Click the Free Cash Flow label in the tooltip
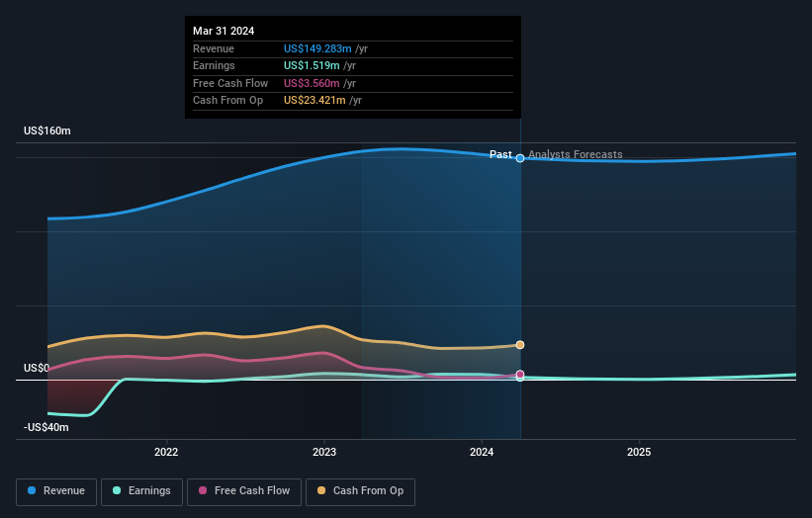The height and width of the screenshot is (518, 812). pyautogui.click(x=230, y=83)
